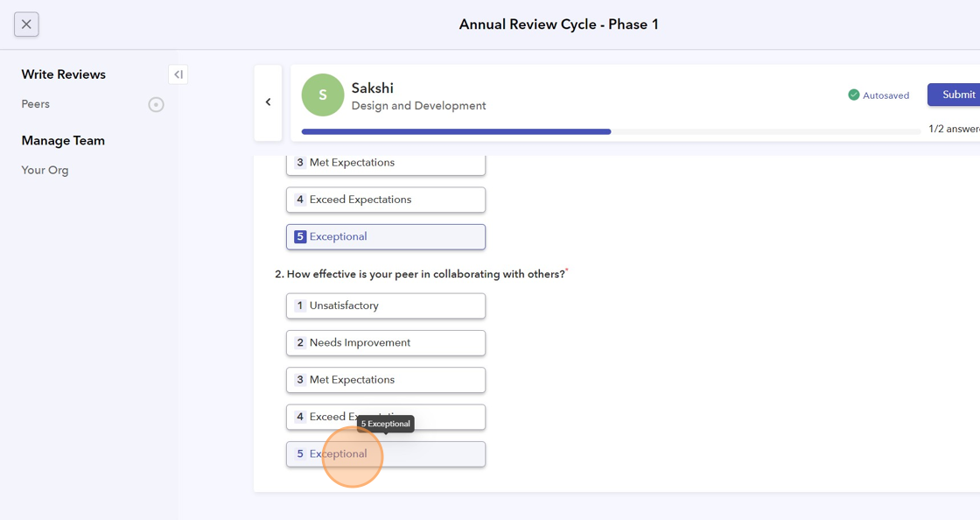Image resolution: width=980 pixels, height=520 pixels.
Task: Close the Annual Review Cycle window
Action: point(26,25)
